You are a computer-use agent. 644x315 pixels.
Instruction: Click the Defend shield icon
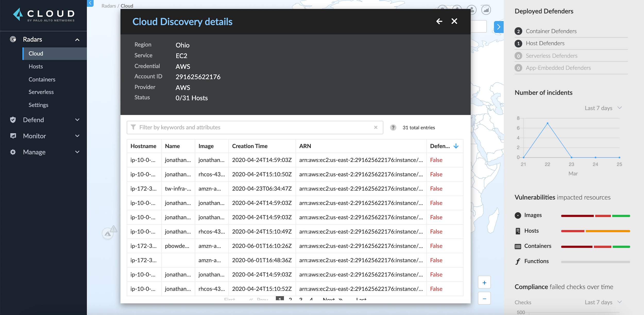13,120
